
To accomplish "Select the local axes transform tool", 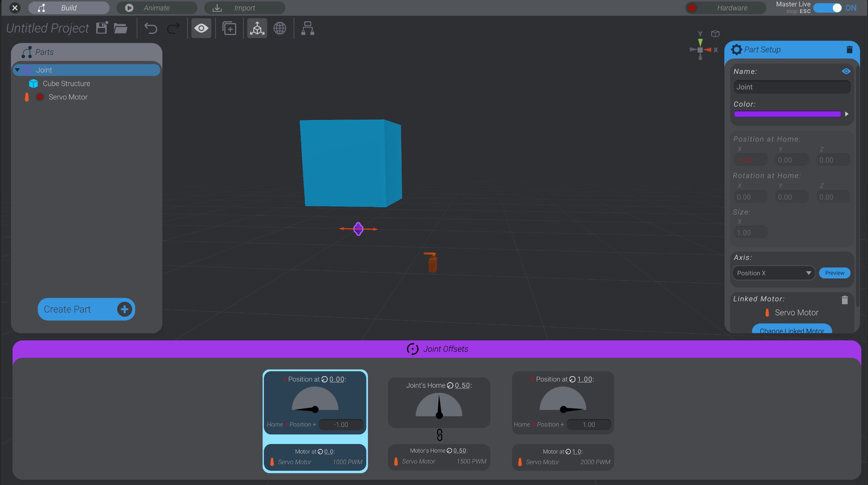I will [x=257, y=28].
